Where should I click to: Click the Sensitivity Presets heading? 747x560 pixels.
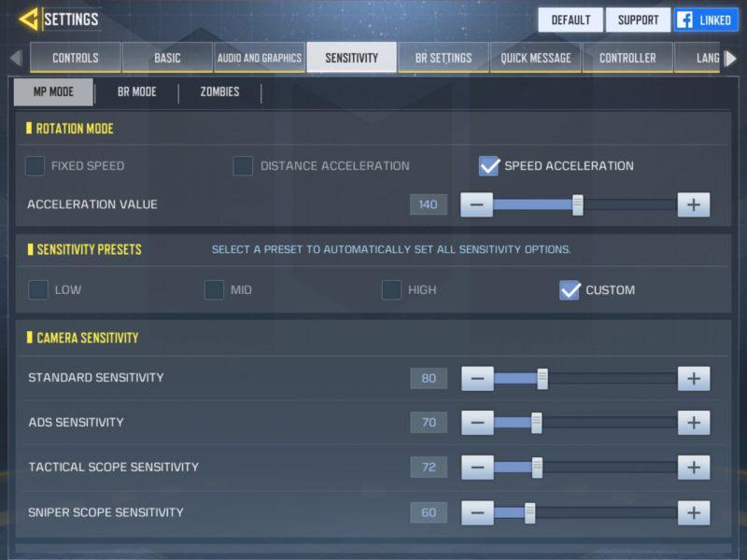pos(89,249)
